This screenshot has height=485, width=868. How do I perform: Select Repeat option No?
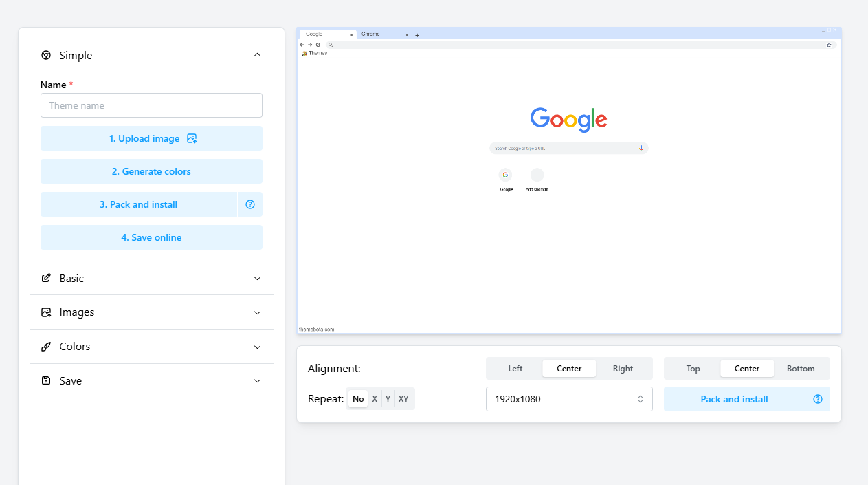358,399
